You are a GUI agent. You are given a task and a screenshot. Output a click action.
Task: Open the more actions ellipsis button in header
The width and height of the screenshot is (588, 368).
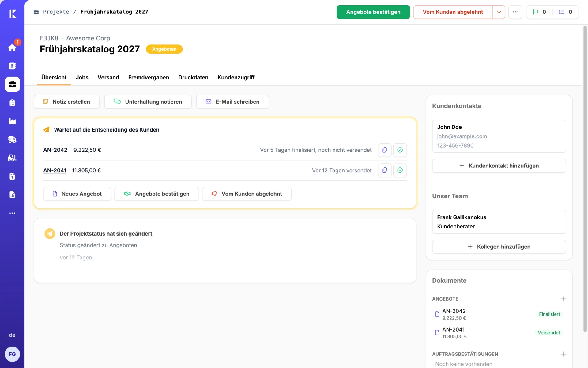(x=515, y=12)
